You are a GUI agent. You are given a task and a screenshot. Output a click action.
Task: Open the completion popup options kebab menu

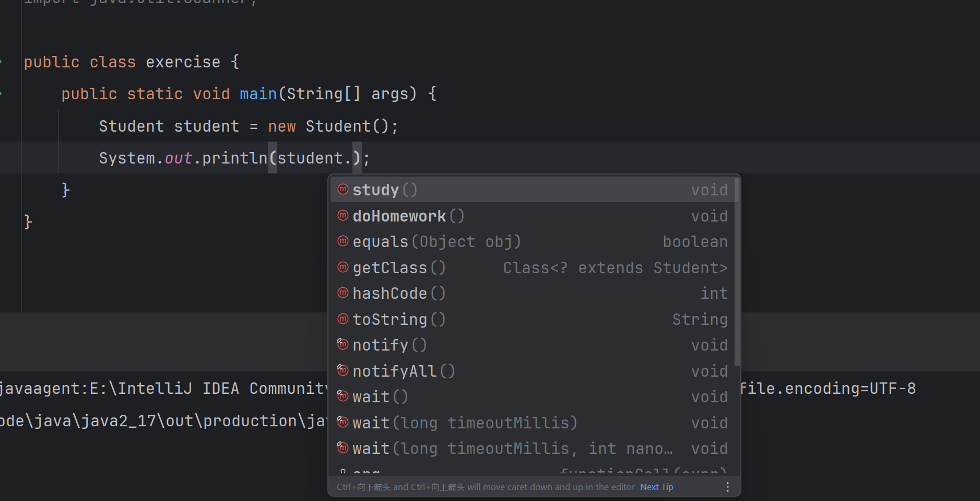(728, 487)
